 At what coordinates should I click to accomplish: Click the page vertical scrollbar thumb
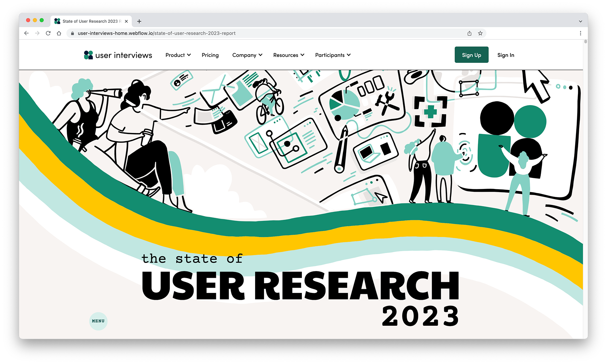pos(586,41)
